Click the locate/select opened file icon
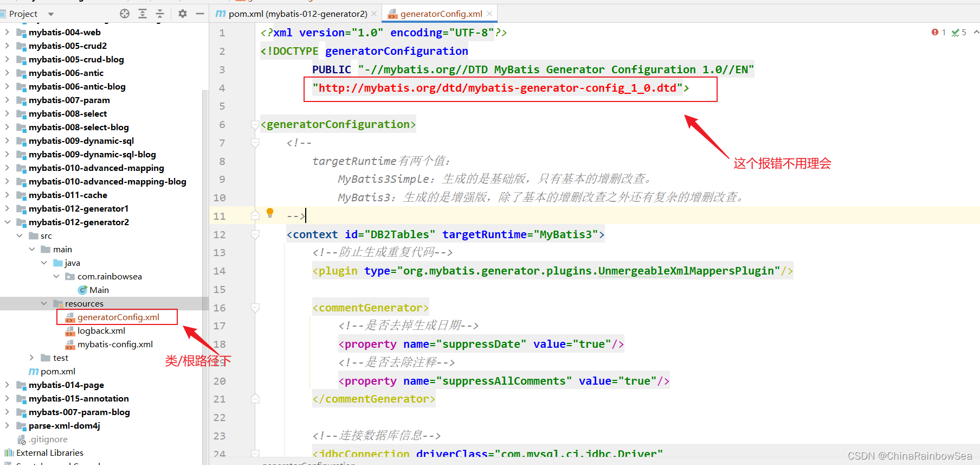 click(125, 14)
